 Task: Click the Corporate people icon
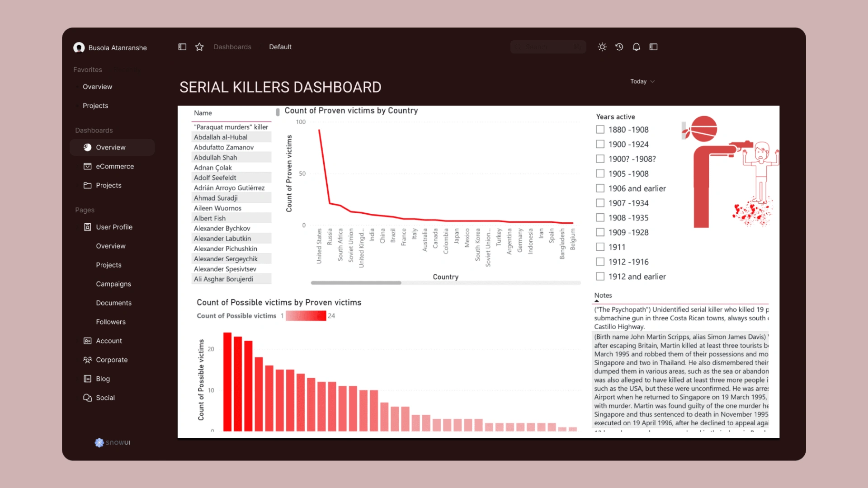tap(87, 360)
